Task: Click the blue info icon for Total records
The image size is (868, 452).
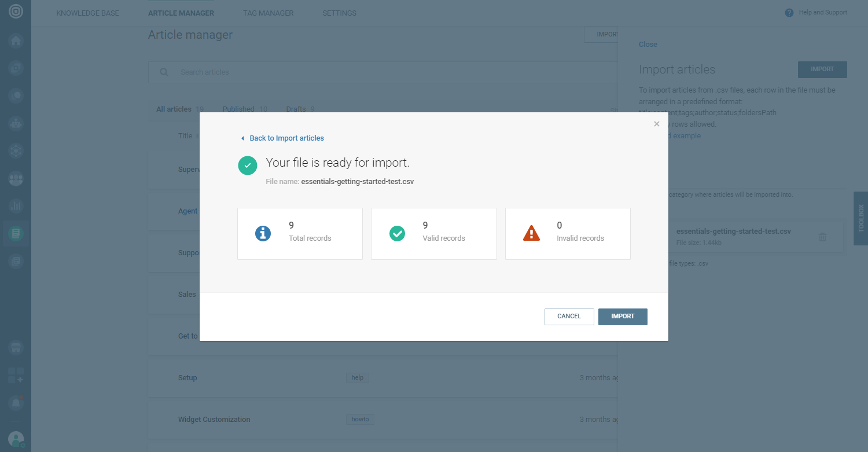Action: 263,233
